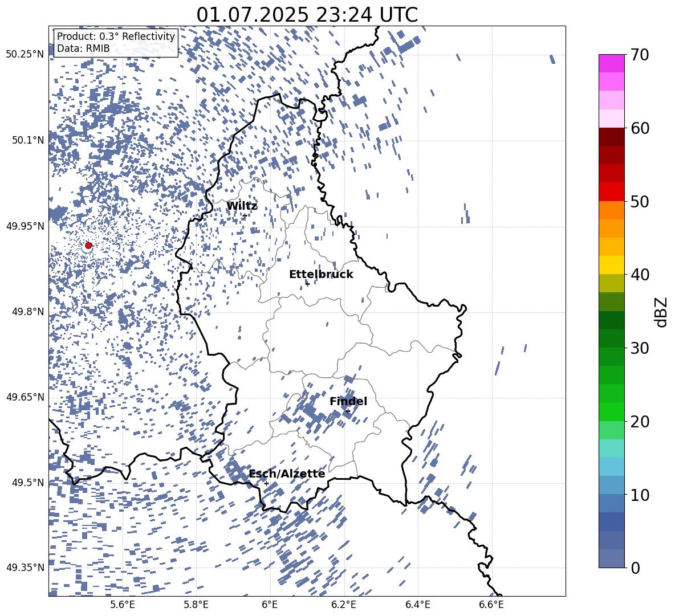Click the 5.6°E longitude label
Image resolution: width=675 pixels, height=616 pixels.
coord(122,605)
